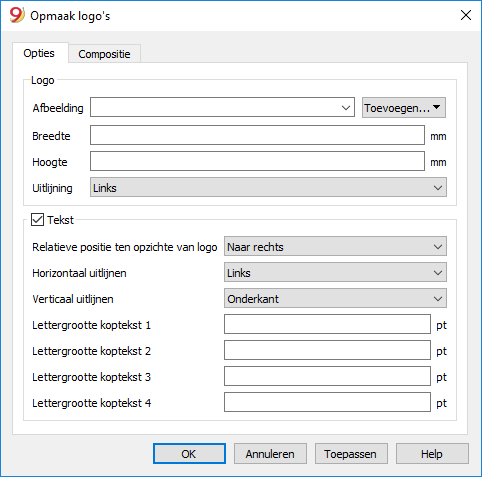Click the Lettergrootte koptekst 4 field
The image size is (482, 478).
[x=327, y=402]
